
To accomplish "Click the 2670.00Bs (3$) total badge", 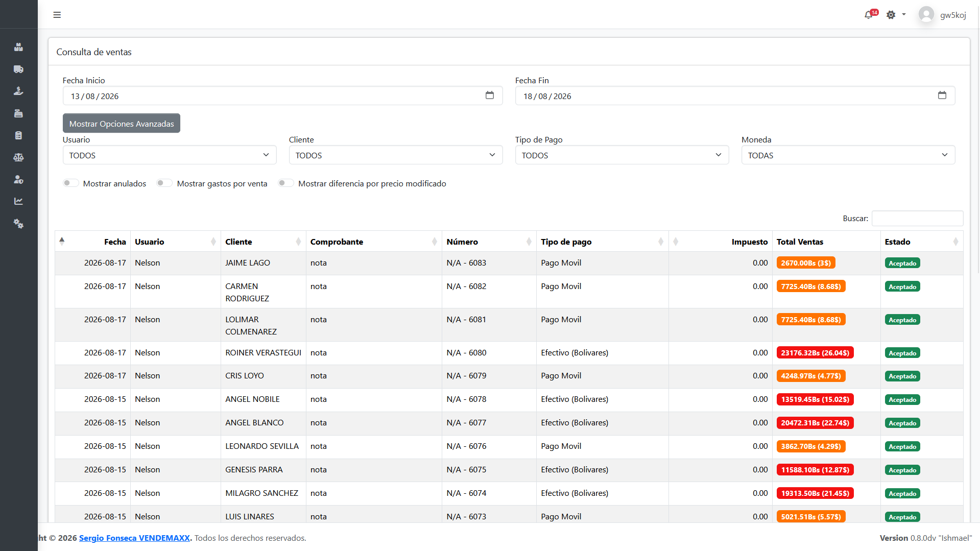I will (805, 263).
